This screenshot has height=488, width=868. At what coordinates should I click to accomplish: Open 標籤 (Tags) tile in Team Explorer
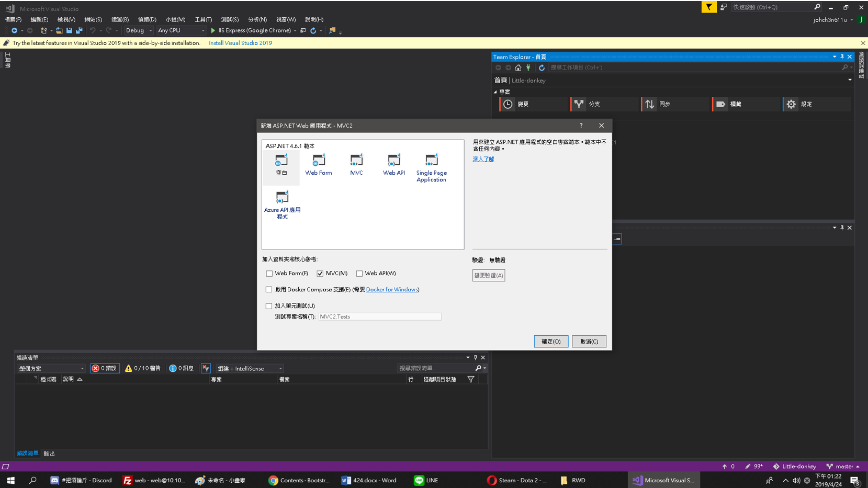747,104
